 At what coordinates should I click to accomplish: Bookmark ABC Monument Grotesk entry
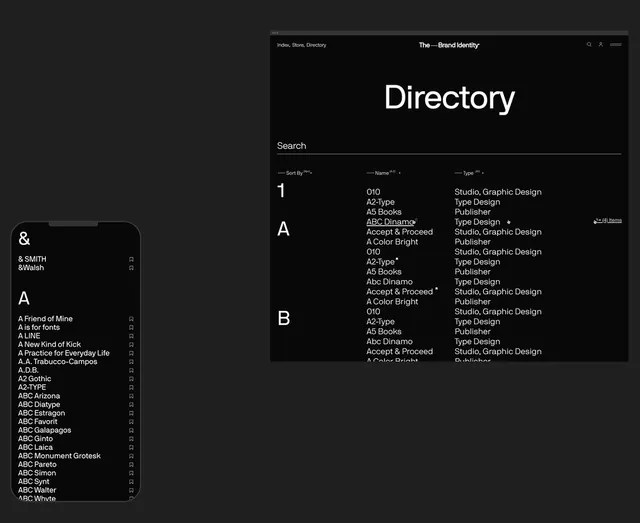point(131,456)
